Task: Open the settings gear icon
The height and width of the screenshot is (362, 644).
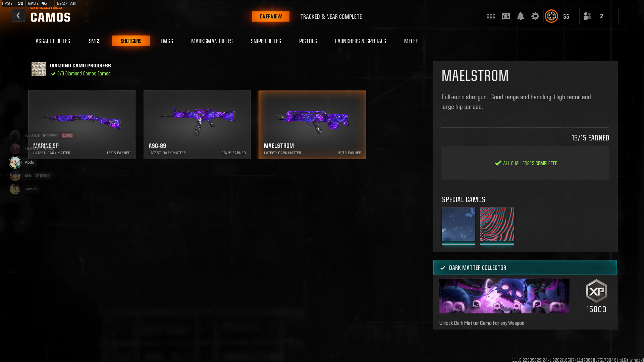Action: (535, 16)
